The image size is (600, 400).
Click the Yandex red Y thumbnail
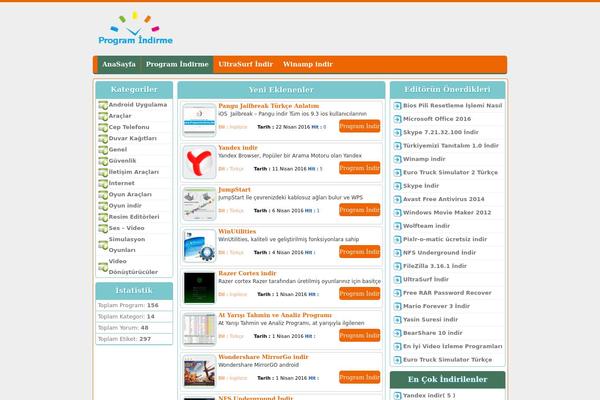pyautogui.click(x=199, y=162)
